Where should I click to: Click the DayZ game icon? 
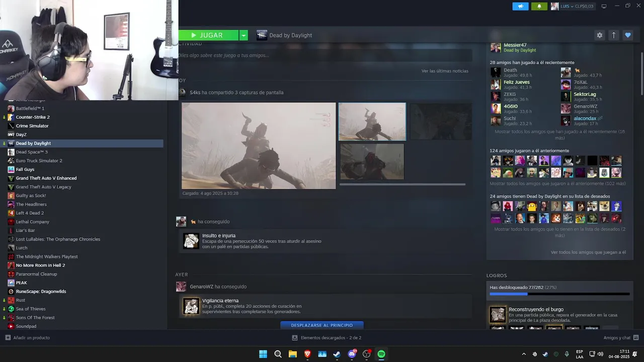(11, 135)
